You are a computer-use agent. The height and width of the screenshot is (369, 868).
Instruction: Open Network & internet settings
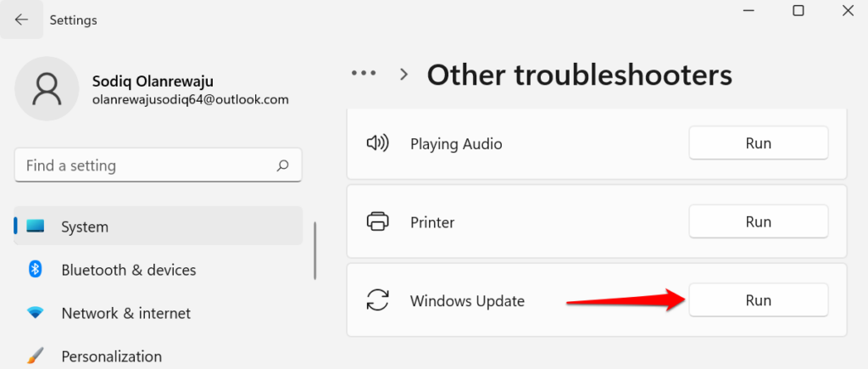(x=126, y=313)
